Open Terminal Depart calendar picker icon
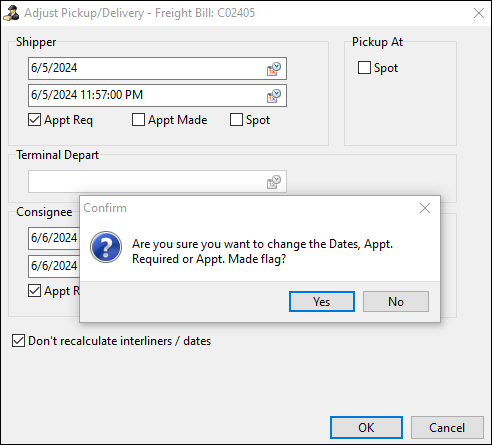 click(x=274, y=182)
